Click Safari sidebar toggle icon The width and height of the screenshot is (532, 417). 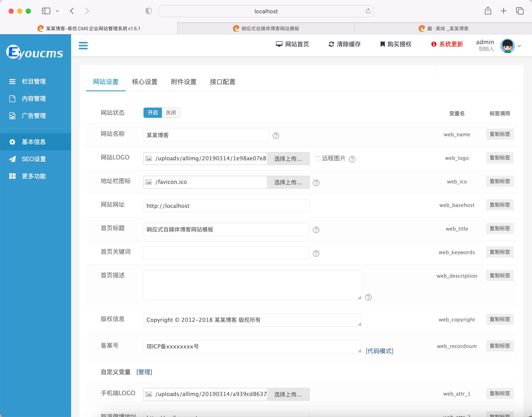tap(46, 11)
